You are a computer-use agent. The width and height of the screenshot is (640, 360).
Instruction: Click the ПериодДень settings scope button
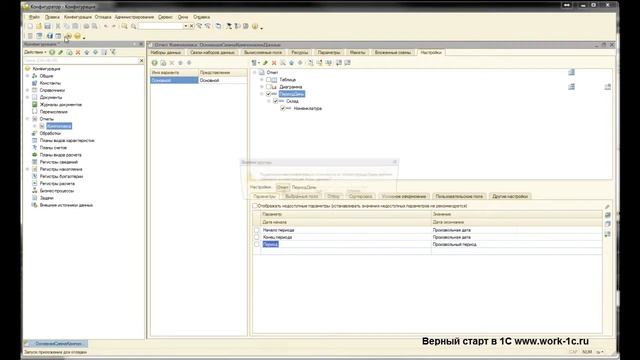pos(304,187)
